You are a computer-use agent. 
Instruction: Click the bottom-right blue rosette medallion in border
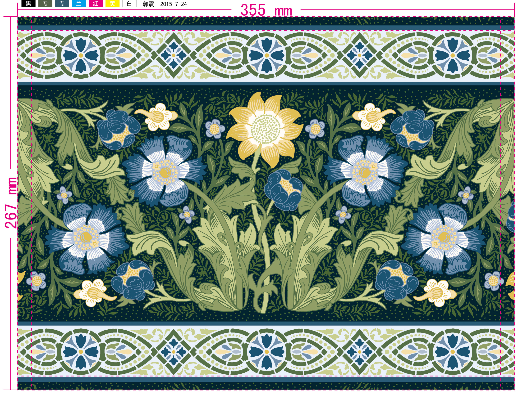[x=452, y=352]
